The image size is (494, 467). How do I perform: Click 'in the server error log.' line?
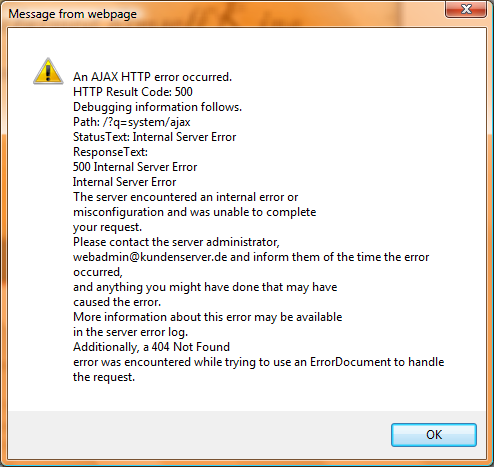(x=130, y=332)
